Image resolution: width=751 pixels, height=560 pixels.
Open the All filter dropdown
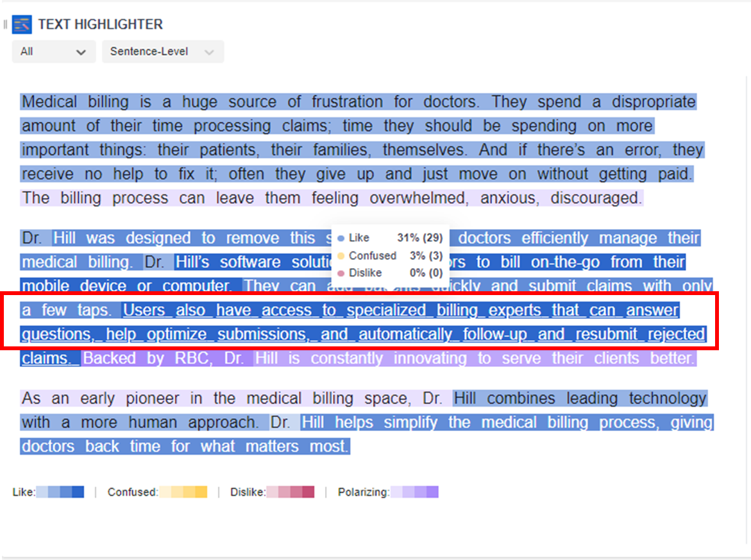53,52
